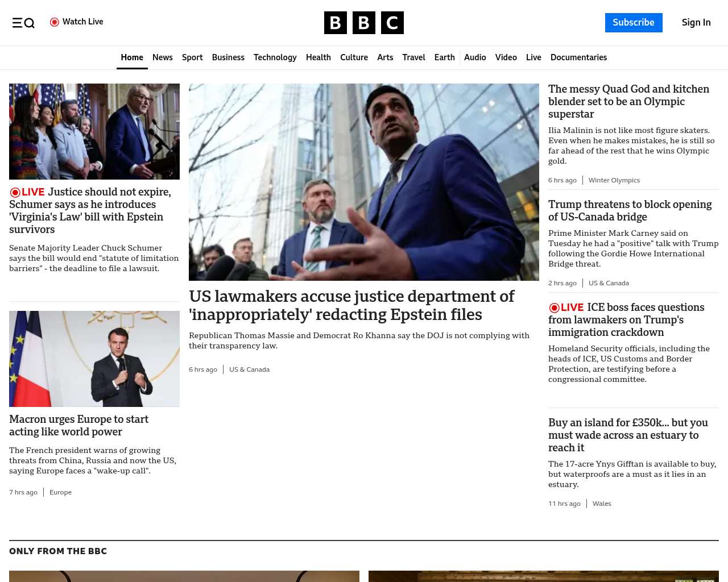Open the menu and search icon
The image size is (728, 582).
click(23, 23)
